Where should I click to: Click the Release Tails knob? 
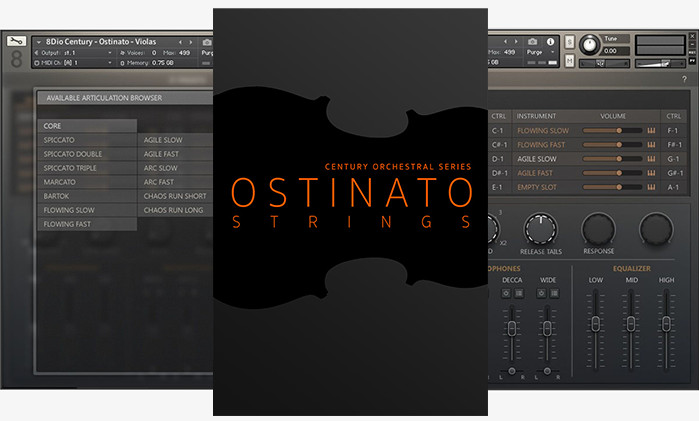point(540,230)
